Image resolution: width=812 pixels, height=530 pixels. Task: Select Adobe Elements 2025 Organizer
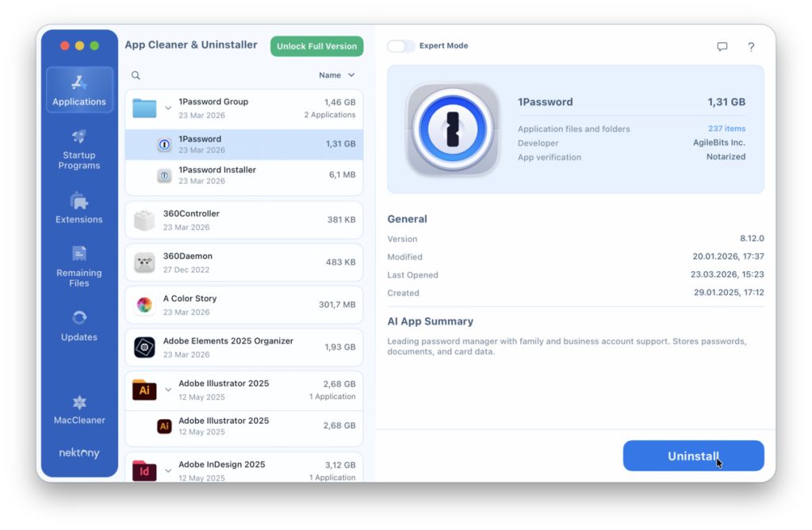(x=244, y=348)
